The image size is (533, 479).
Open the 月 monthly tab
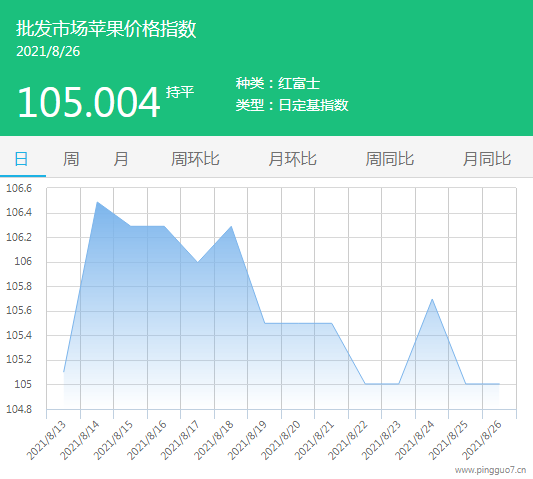(x=121, y=159)
